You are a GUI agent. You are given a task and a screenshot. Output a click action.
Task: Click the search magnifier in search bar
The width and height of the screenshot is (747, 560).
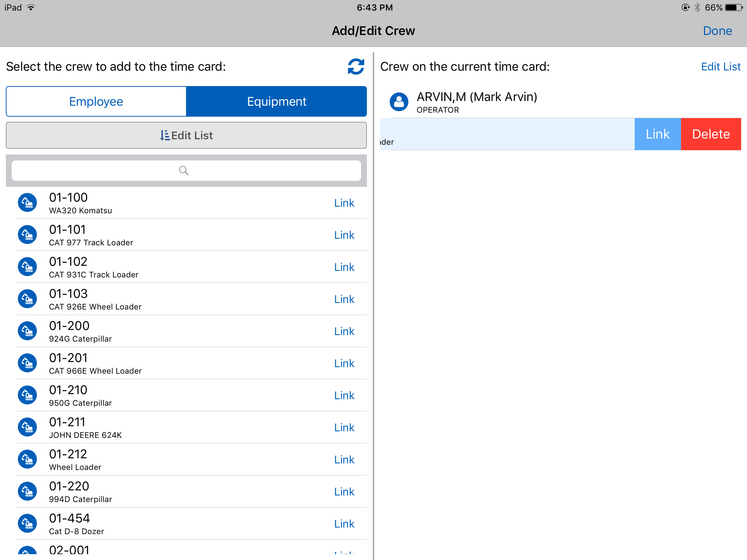pyautogui.click(x=183, y=170)
